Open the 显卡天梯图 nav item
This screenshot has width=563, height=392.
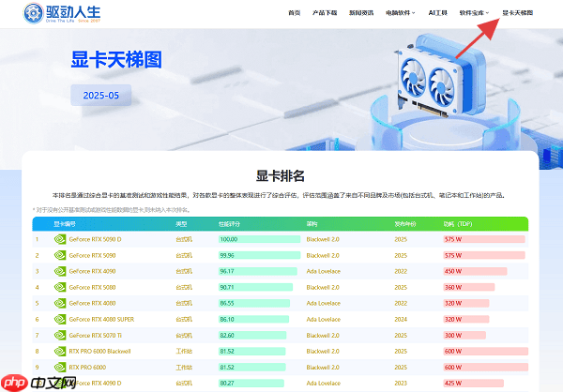click(517, 13)
